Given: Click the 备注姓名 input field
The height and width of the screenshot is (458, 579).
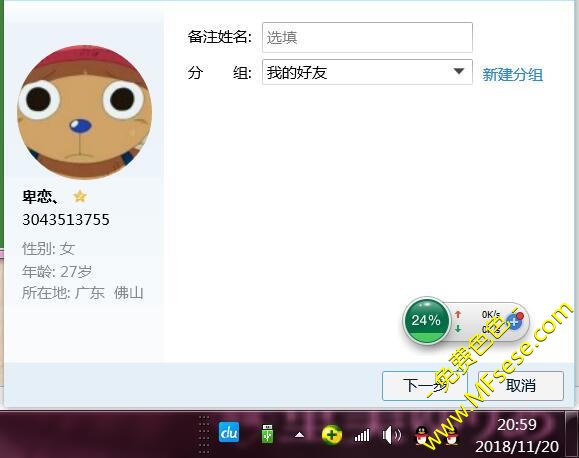Looking at the screenshot, I should [x=367, y=37].
